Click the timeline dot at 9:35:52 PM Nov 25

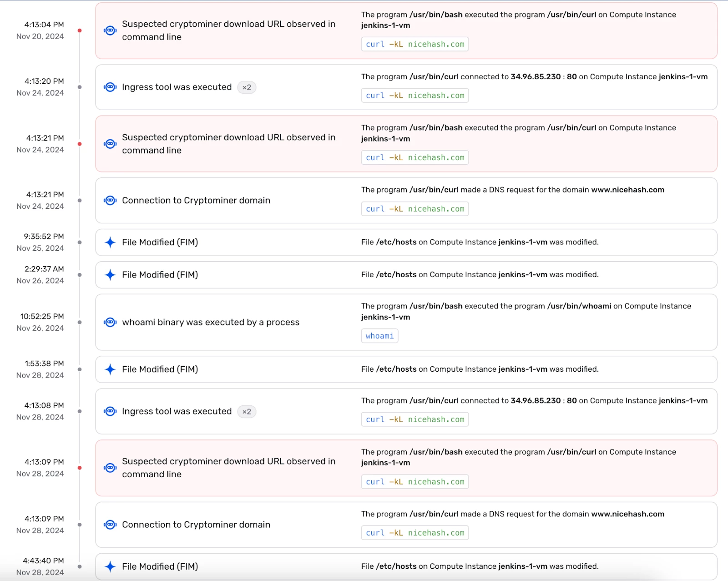[x=80, y=243]
